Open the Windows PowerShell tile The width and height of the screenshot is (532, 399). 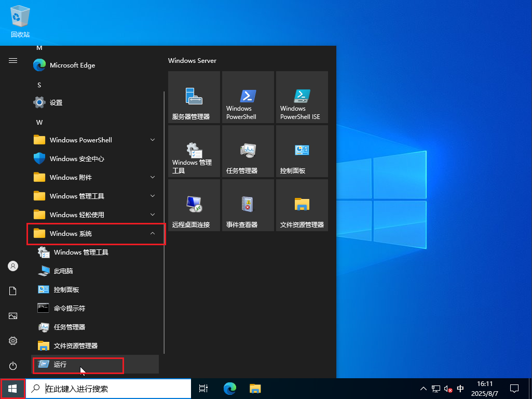pos(248,97)
